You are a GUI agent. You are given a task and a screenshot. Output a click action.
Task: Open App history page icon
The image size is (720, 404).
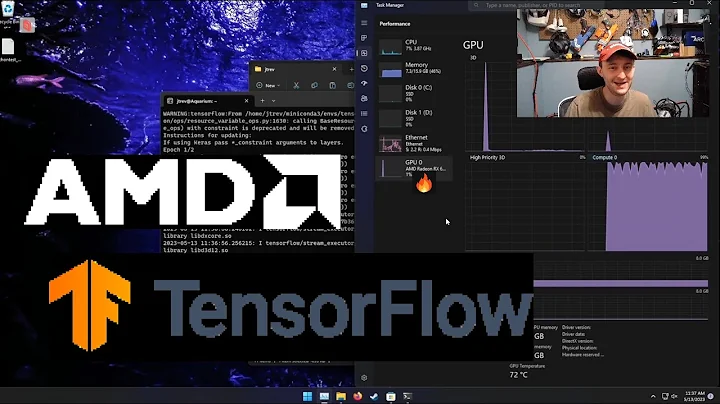point(364,68)
